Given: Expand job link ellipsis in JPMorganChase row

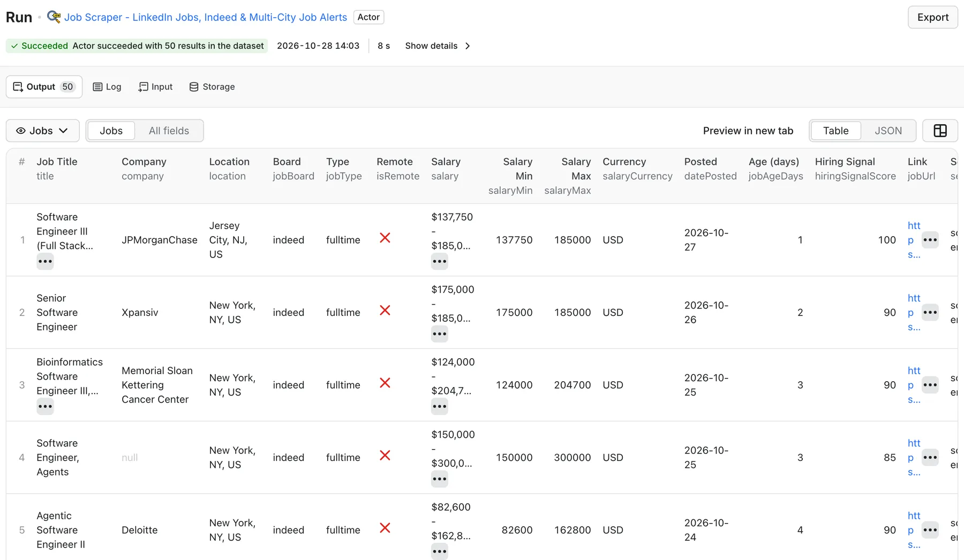Looking at the screenshot, I should [x=930, y=240].
